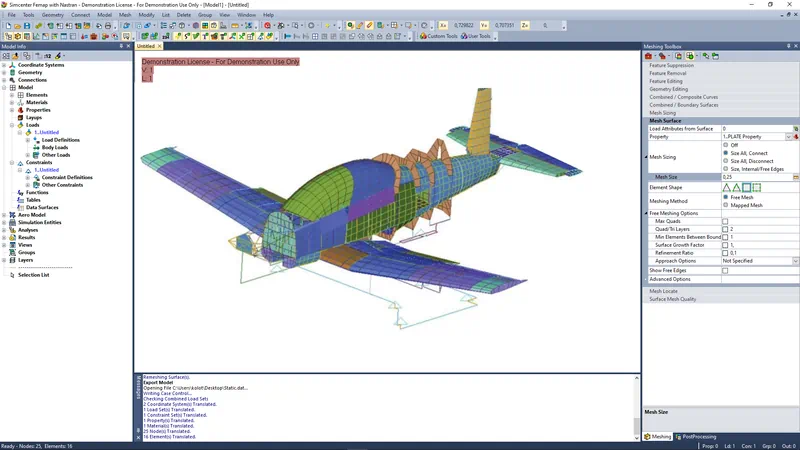Image resolution: width=800 pixels, height=450 pixels.
Task: Collapse the Model tree node
Action: point(4,88)
